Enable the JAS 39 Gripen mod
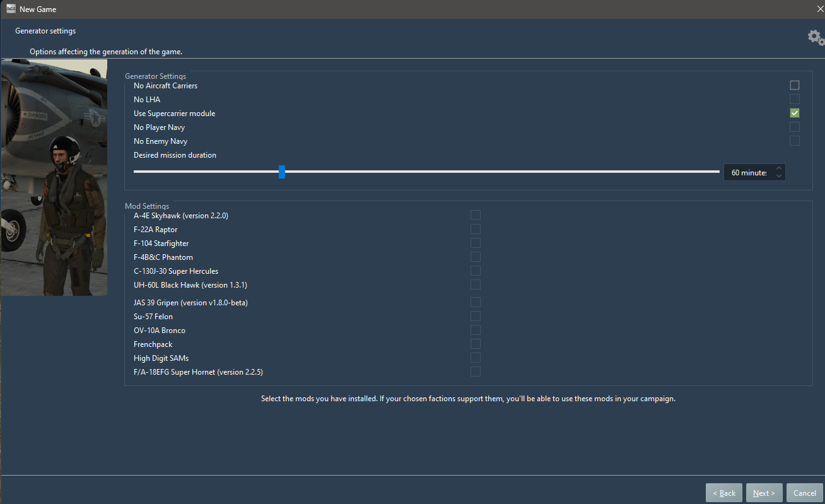 [476, 302]
